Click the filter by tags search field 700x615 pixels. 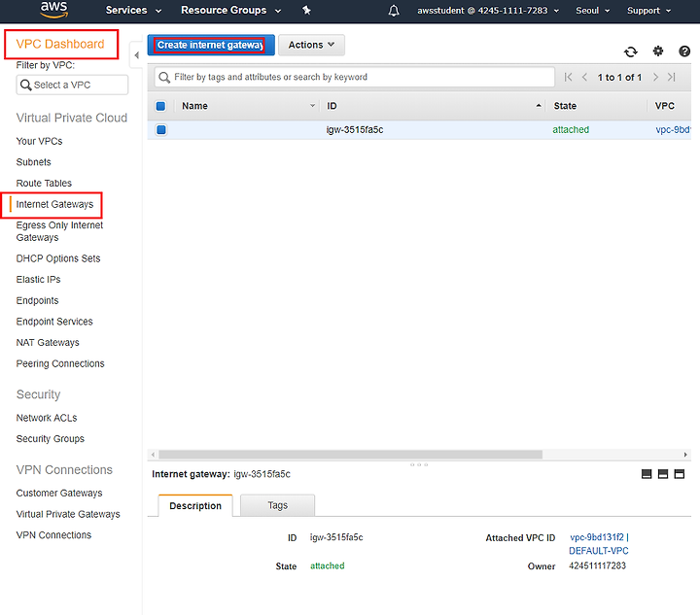(x=355, y=77)
